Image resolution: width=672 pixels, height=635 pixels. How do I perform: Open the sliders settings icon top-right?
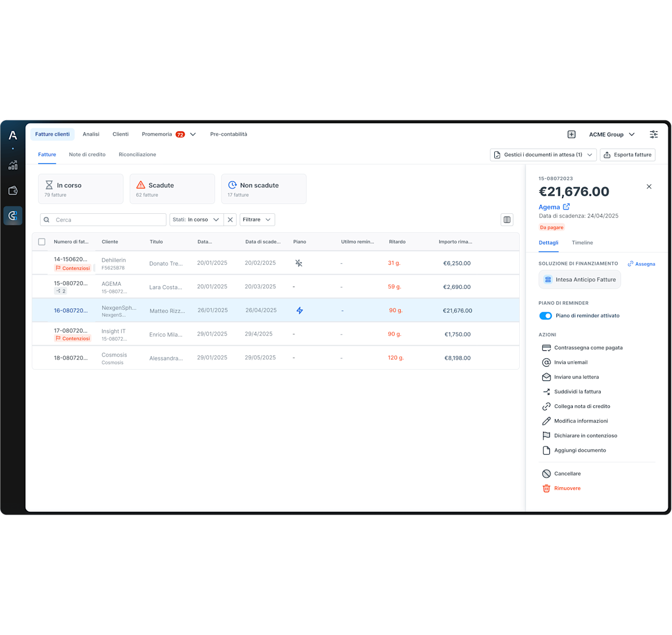pos(654,134)
